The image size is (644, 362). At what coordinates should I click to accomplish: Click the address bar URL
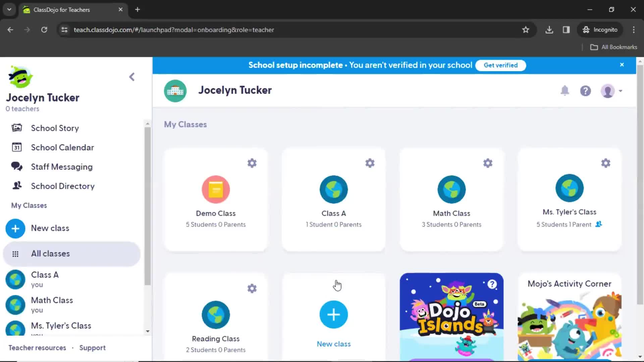point(174,30)
